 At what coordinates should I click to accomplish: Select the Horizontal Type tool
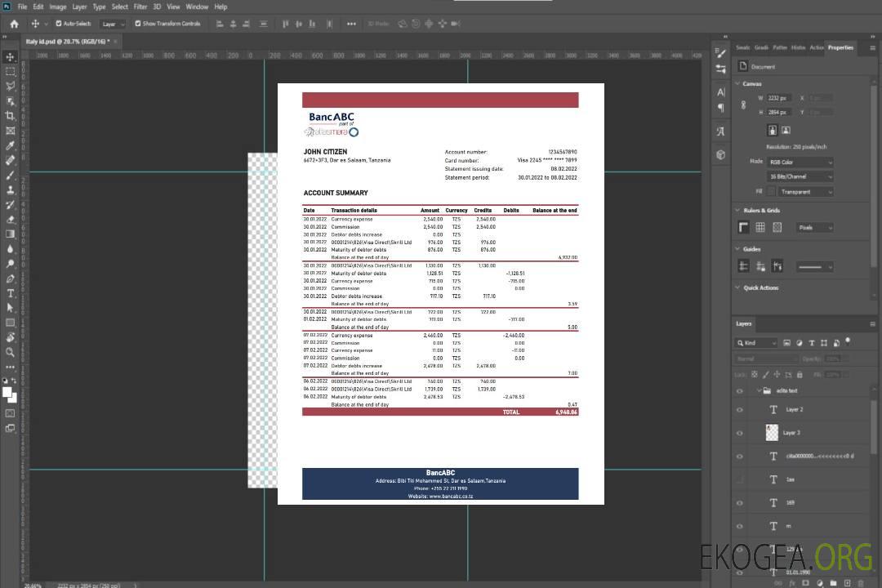[x=11, y=293]
